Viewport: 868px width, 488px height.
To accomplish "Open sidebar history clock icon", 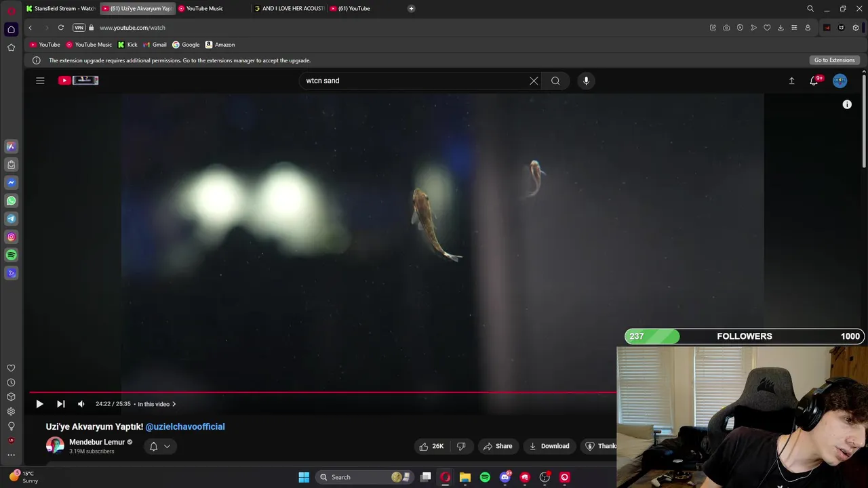I will coord(11,383).
